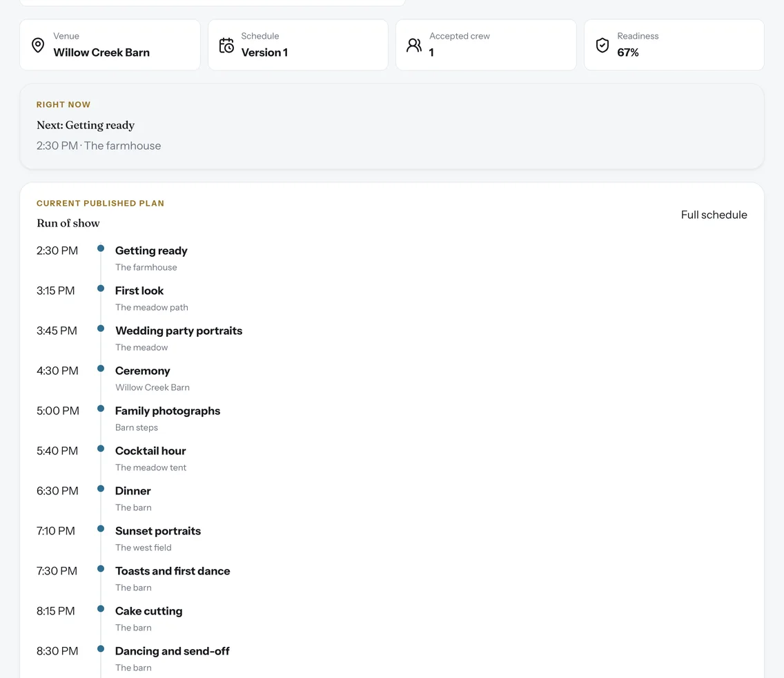Click the schedule calendar clock icon
Screen dimensions: 784x678
point(226,45)
